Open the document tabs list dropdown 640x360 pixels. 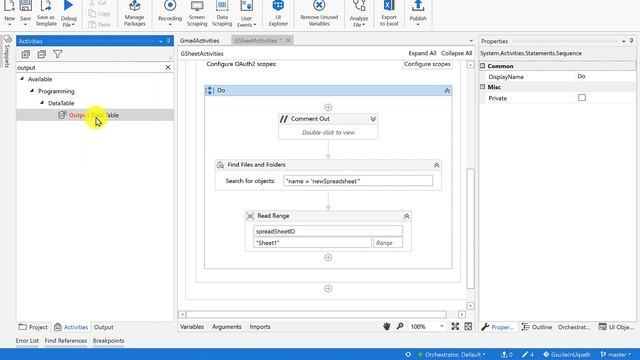(471, 41)
